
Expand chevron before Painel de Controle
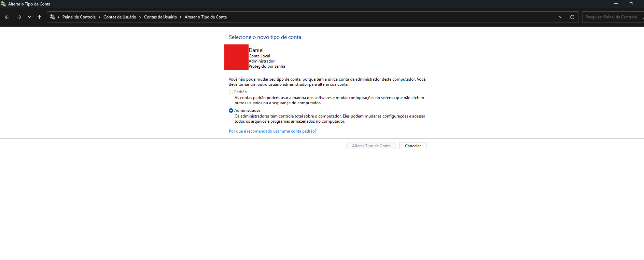(x=58, y=17)
